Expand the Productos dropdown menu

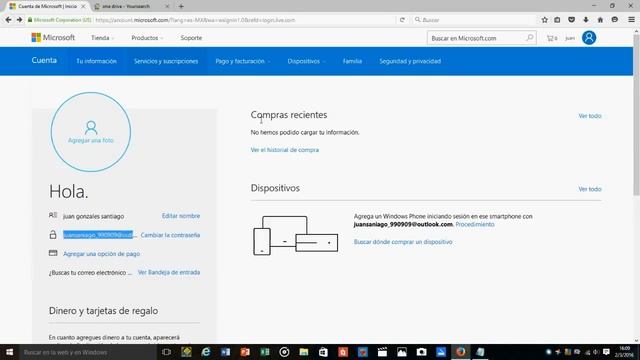[147, 38]
